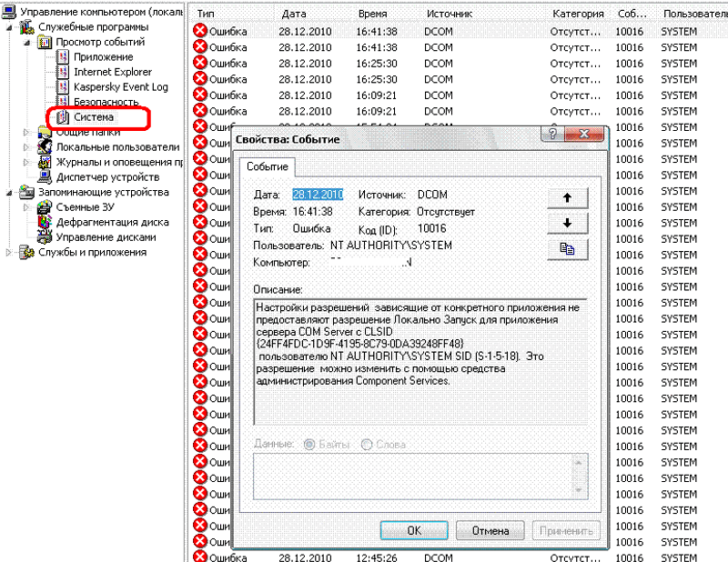Click the Просмотр событий viewer icon
This screenshot has width=728, height=562.
click(45, 42)
